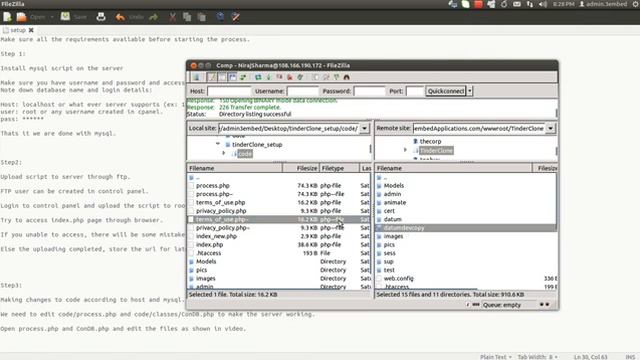
Task: Collapse the tinderClone_setup local tree folder
Action: coord(218,144)
